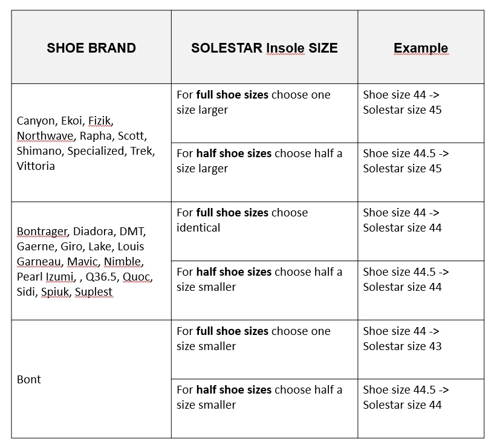The image size is (497, 448).
Task: Click the word Q36.5 in brand list
Action: pos(102,277)
